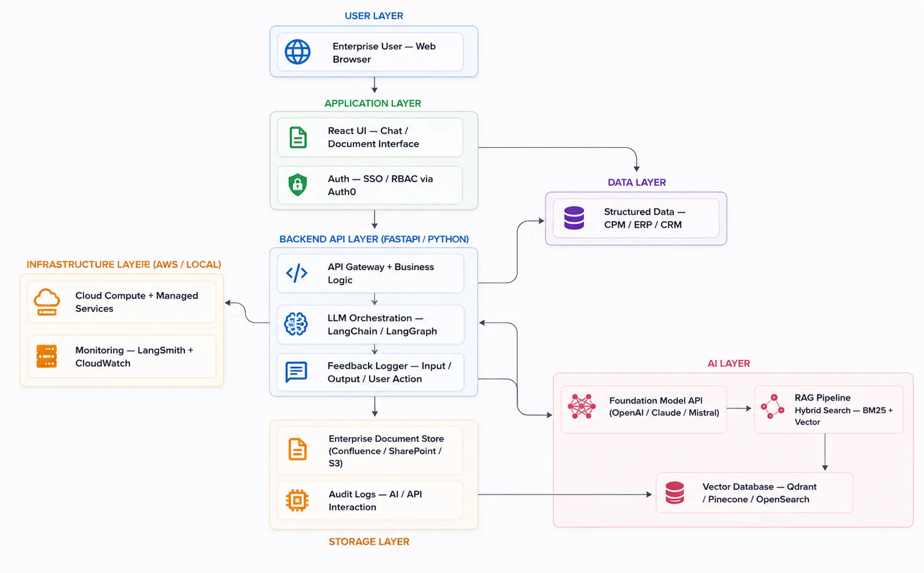Select the Auth — SSO / RBAC via Auth0 text
This screenshot has height=573, width=924.
[380, 186]
